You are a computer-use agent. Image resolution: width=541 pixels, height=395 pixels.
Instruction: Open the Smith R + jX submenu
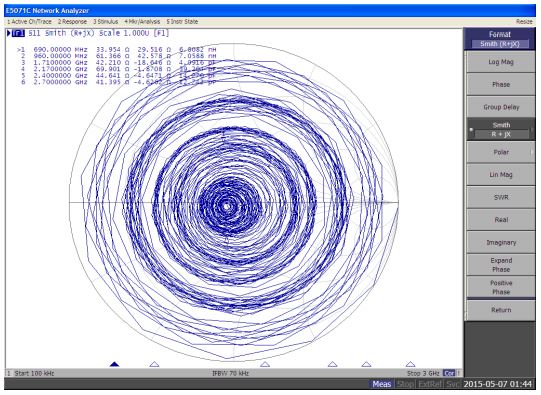pyautogui.click(x=501, y=130)
